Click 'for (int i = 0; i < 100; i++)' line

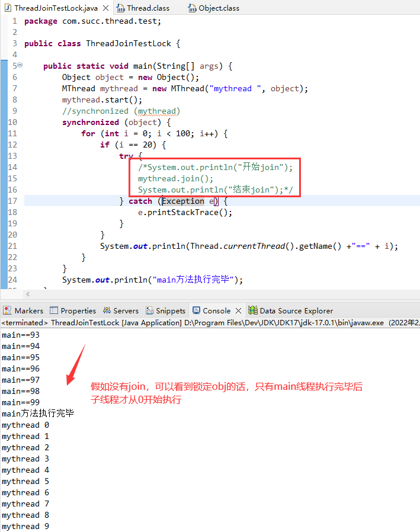coord(155,133)
